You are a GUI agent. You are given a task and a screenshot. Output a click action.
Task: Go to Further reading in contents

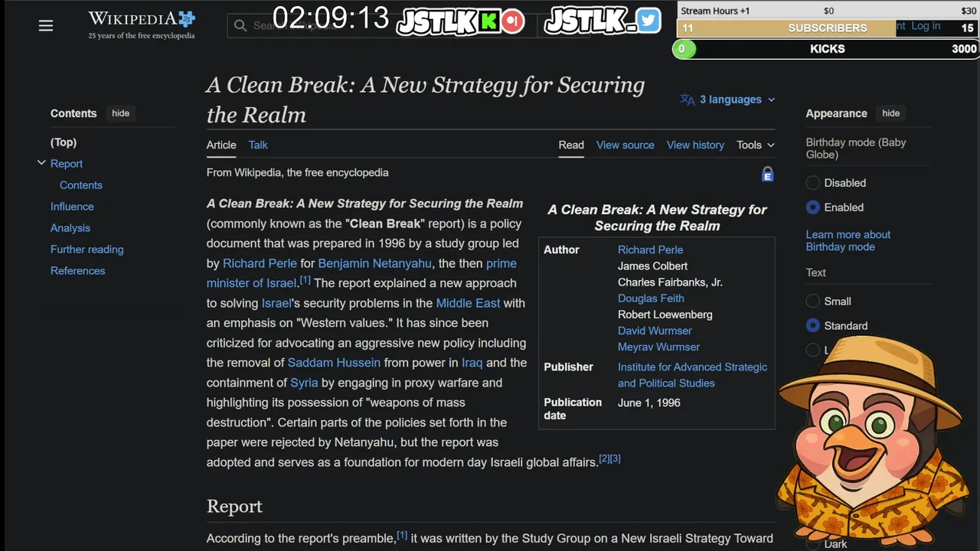click(87, 249)
